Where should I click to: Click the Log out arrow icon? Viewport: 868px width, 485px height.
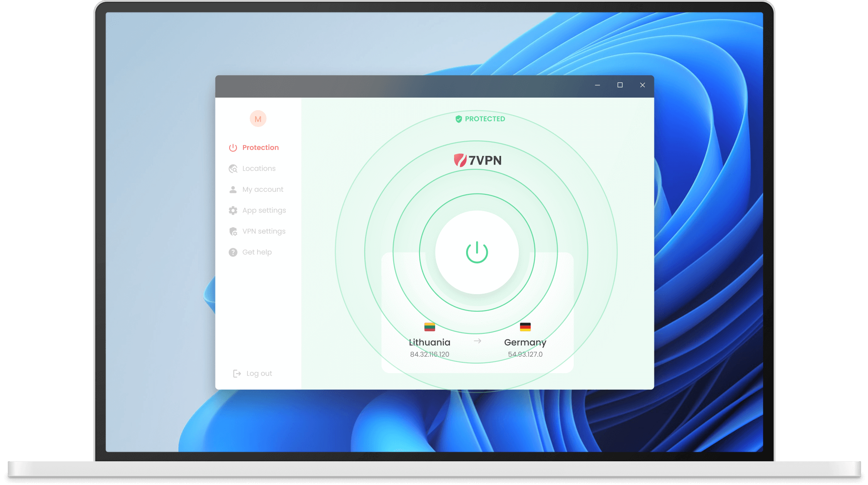tap(237, 374)
